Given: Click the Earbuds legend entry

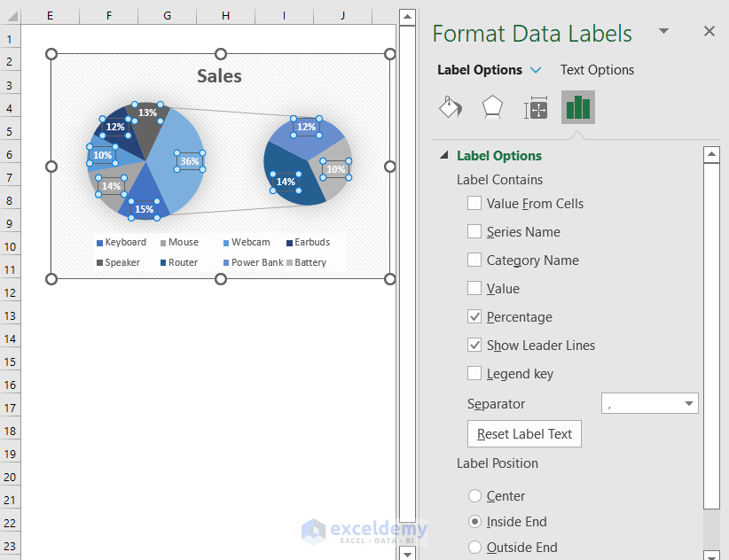Looking at the screenshot, I should pos(309,243).
